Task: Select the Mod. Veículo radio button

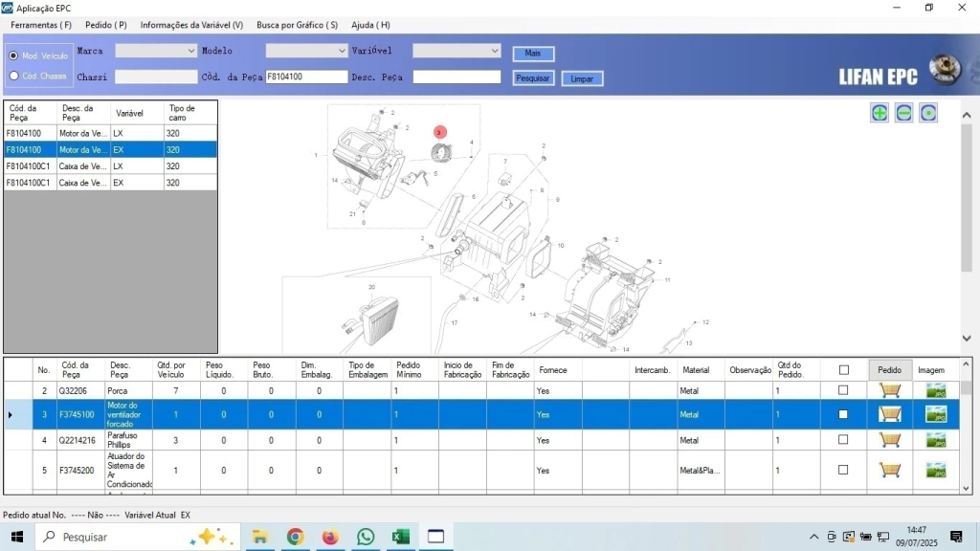Action: click(13, 55)
